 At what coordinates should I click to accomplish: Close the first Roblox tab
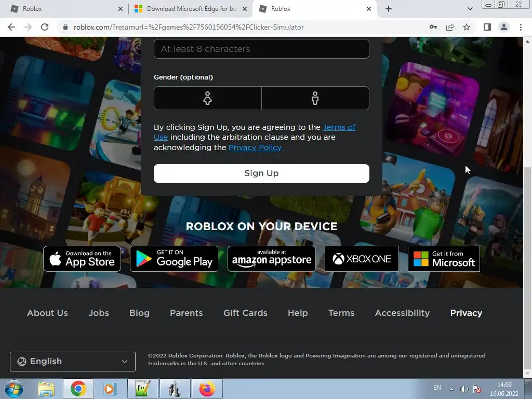click(x=121, y=9)
